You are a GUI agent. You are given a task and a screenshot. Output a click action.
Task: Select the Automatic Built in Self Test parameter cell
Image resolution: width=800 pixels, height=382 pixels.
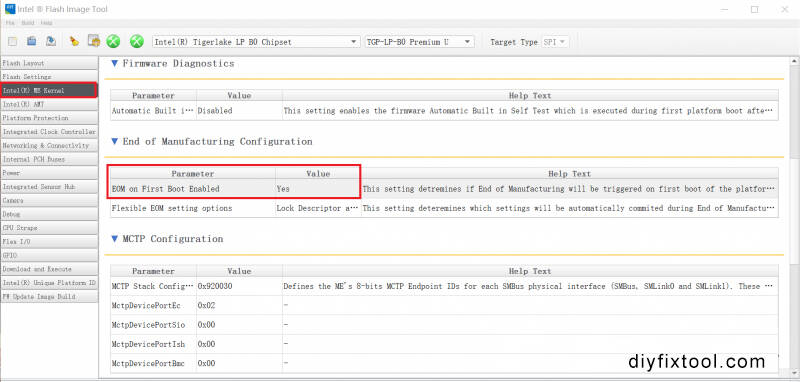tap(153, 110)
